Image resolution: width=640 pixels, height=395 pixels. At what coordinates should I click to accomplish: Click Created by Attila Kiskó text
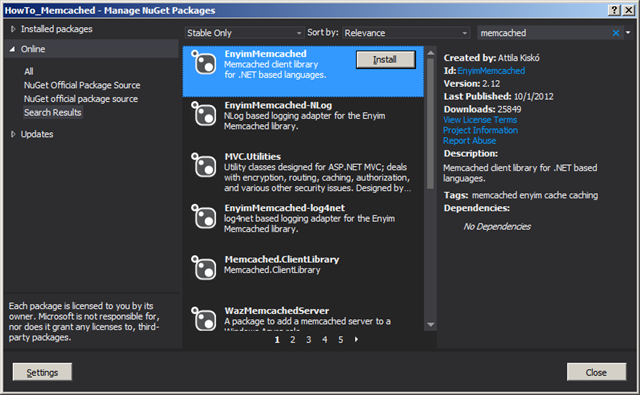pyautogui.click(x=492, y=58)
